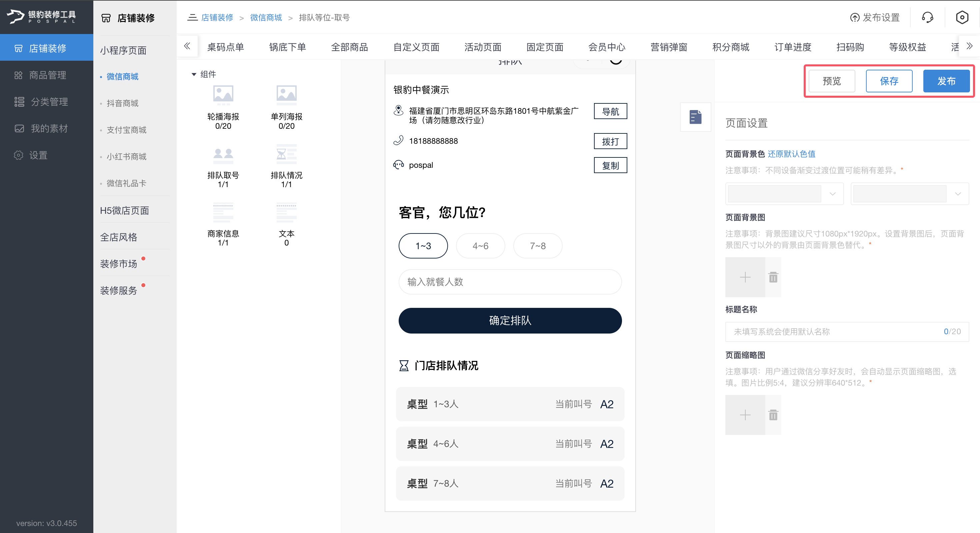Upload a page thumbnail image
980x533 pixels.
pos(745,415)
